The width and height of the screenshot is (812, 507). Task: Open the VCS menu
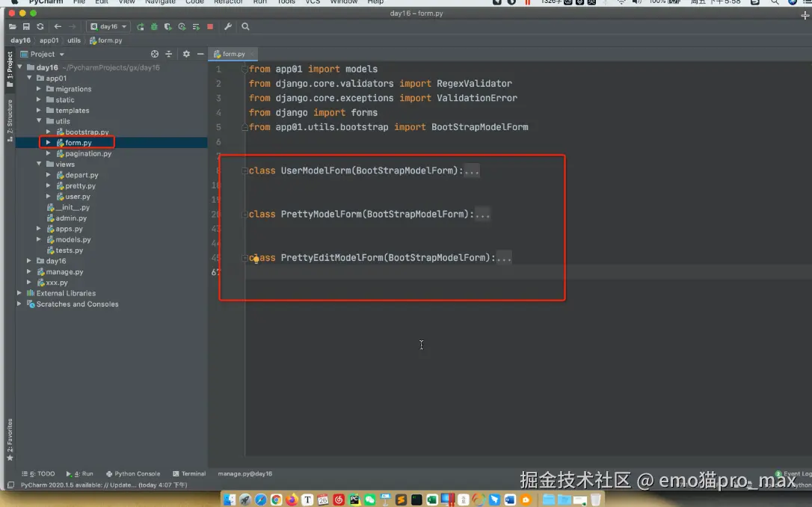(x=313, y=2)
